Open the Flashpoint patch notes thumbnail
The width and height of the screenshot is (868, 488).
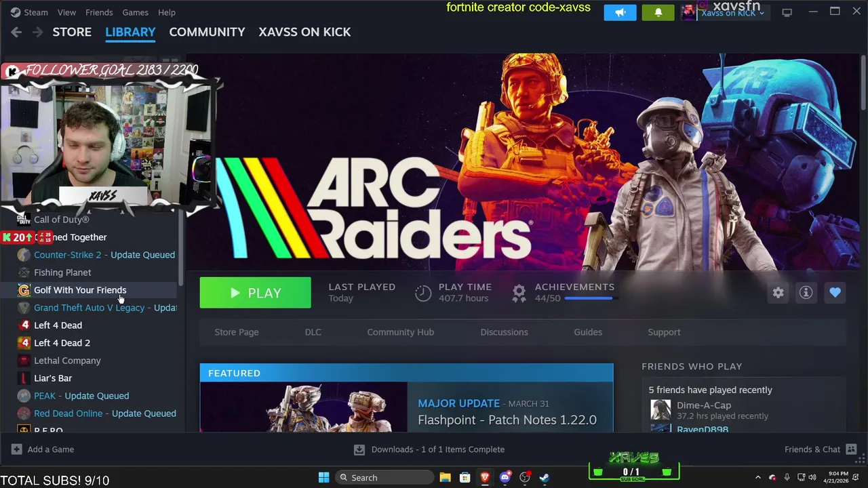[304, 407]
